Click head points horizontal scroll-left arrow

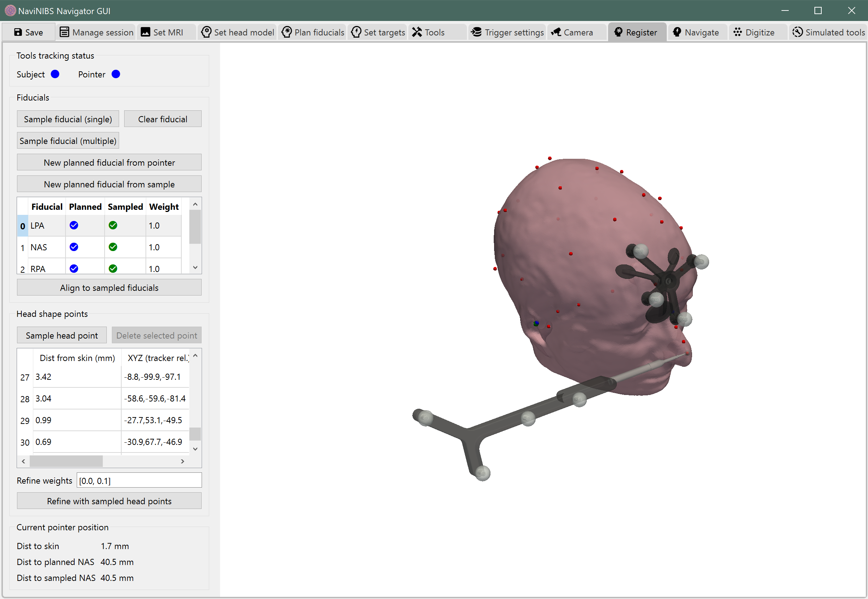tap(24, 461)
